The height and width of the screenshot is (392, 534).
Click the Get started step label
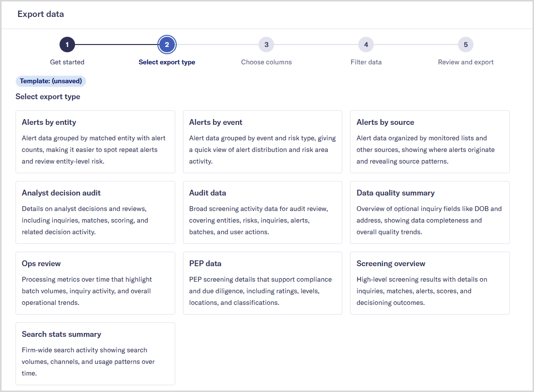67,62
